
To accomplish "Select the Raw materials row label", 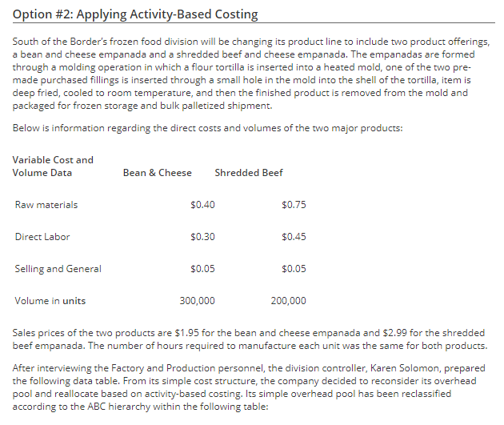I will point(46,205).
